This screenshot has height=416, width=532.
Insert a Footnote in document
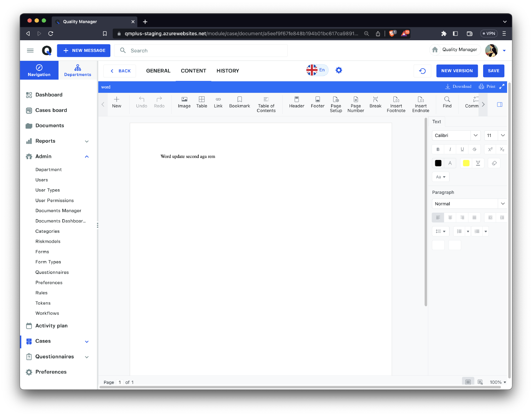tap(396, 104)
